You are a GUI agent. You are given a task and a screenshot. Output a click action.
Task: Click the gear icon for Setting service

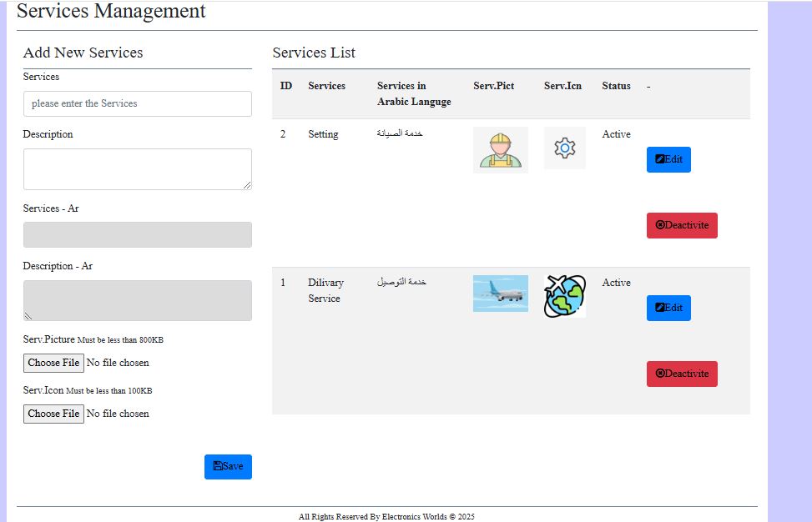[565, 148]
